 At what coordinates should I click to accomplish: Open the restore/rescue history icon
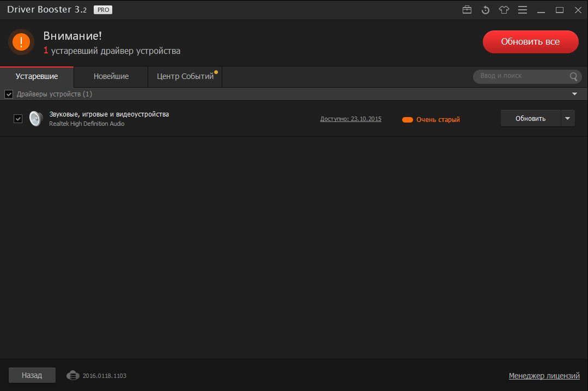pyautogui.click(x=485, y=10)
